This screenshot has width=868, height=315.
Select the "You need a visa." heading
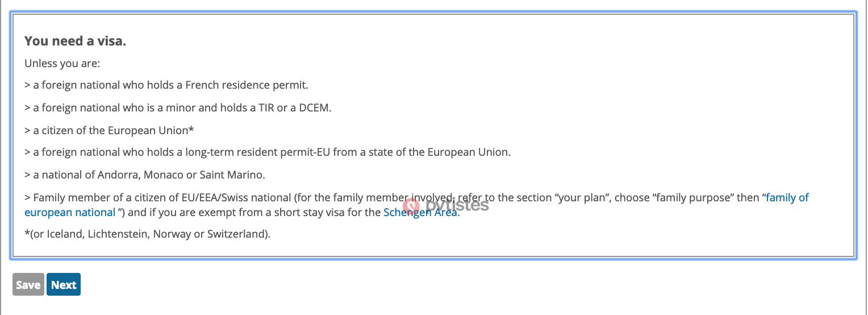pos(75,41)
